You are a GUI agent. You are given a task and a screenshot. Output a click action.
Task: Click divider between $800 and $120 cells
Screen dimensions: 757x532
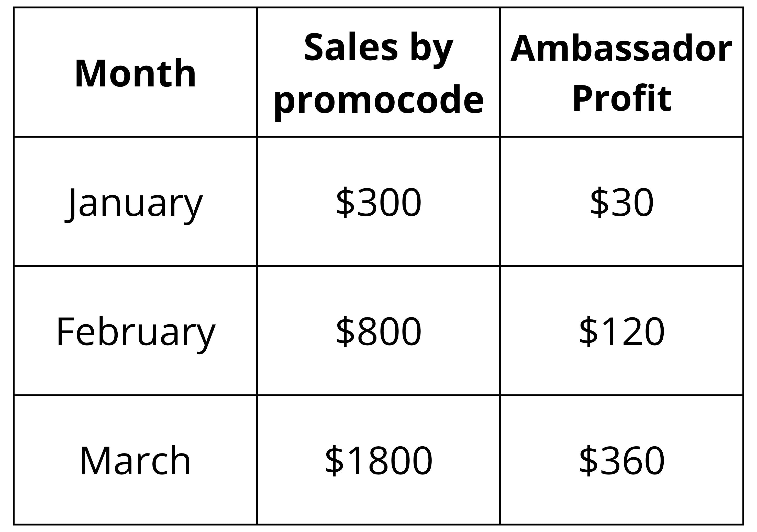[x=500, y=331]
